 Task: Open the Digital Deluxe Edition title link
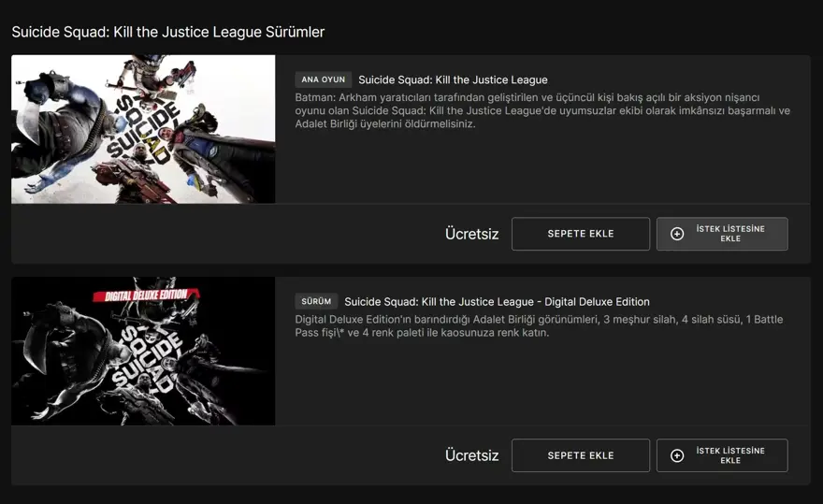point(497,301)
